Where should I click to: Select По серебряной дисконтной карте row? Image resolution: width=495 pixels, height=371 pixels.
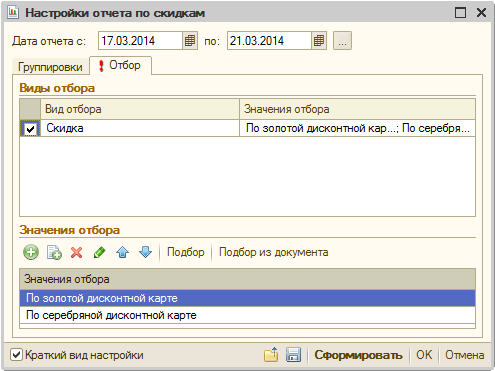coord(247,315)
